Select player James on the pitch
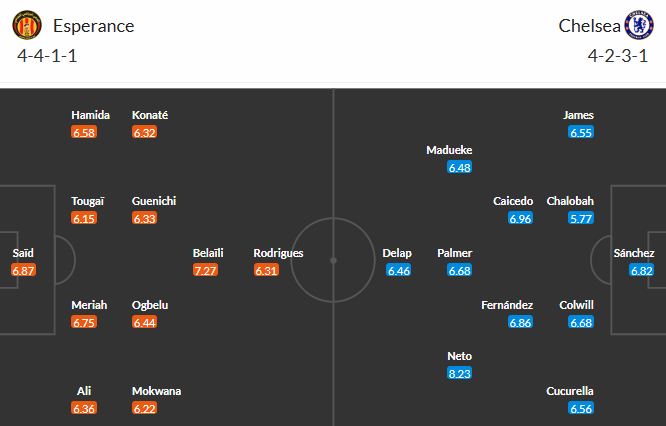 point(579,115)
